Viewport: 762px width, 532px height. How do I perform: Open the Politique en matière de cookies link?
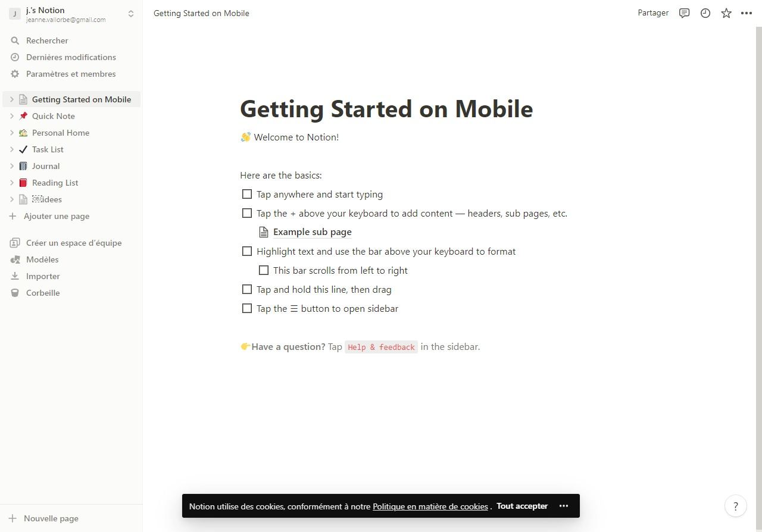(x=430, y=506)
